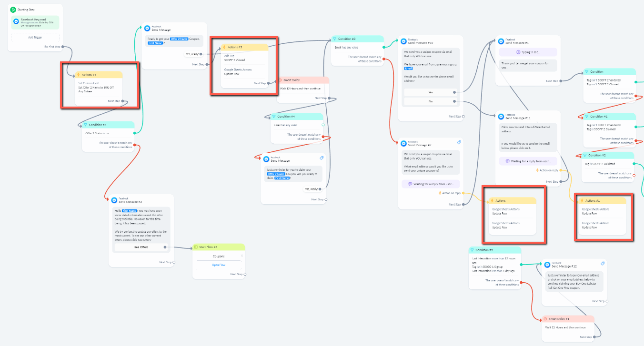Click the lightning icon on Actions #4
The image size is (644, 346).
click(79, 75)
